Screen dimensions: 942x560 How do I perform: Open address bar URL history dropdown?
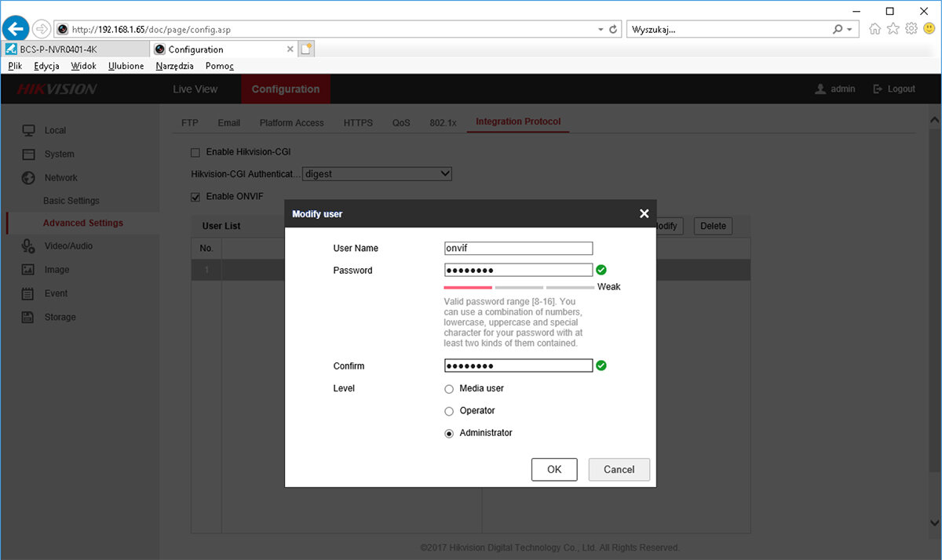pos(601,29)
